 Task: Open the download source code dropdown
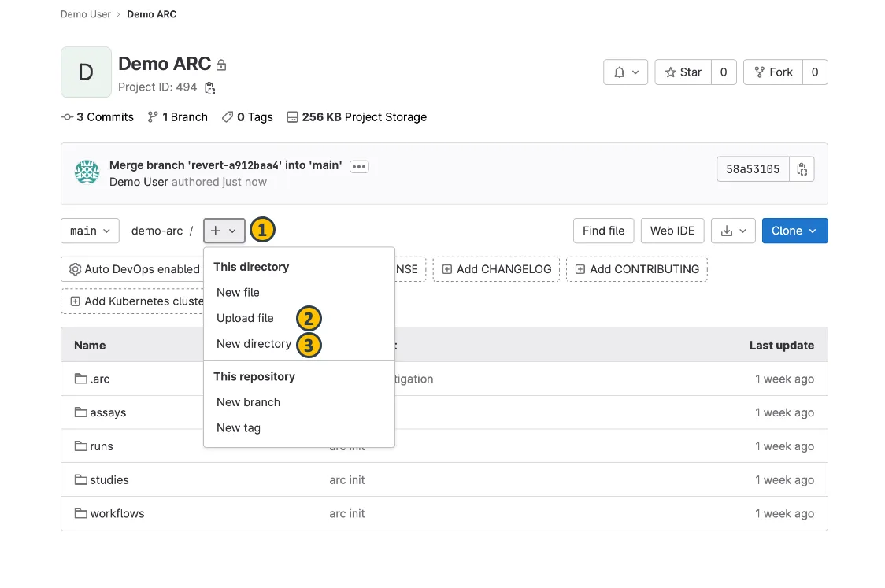733,231
